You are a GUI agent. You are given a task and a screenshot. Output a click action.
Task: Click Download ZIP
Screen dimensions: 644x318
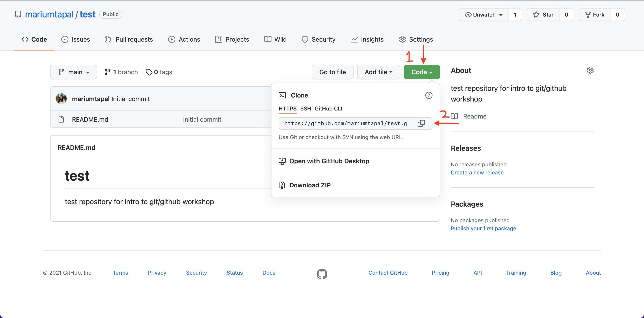[x=356, y=185]
